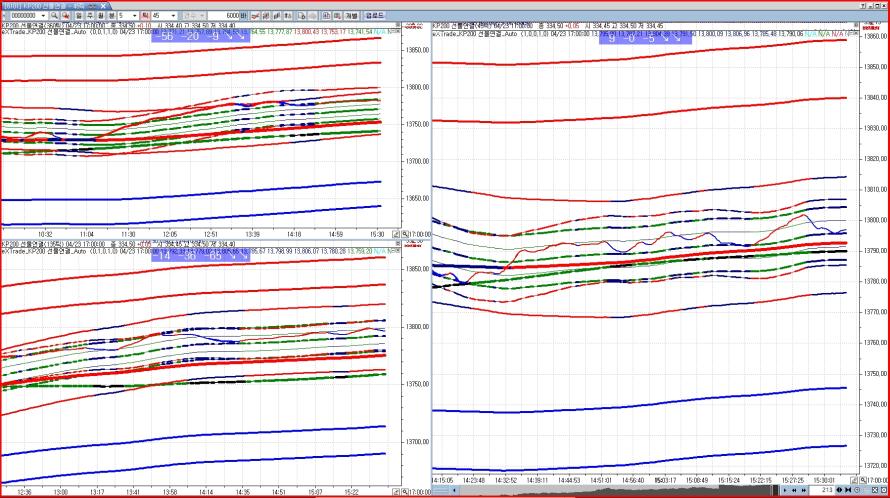This screenshot has width=890, height=498.
Task: Switch chart period to daily (일)
Action: (x=80, y=16)
